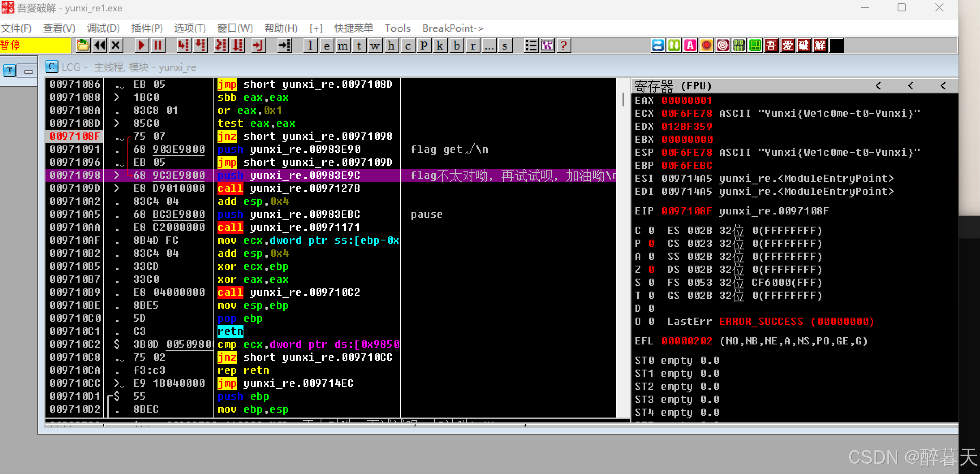Image resolution: width=980 pixels, height=474 pixels.
Task: Open the BreakPoint-> menu
Action: [452, 28]
